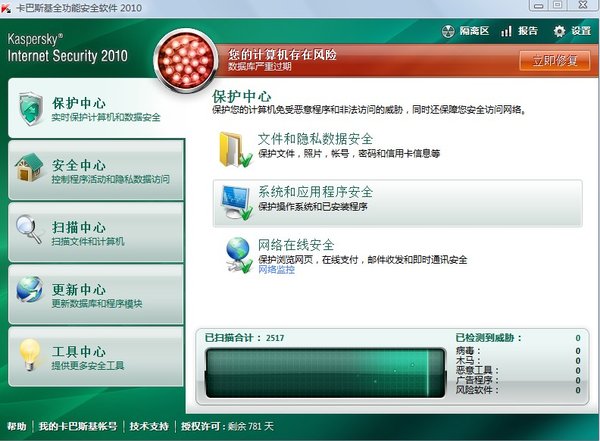Viewport: 600px width, 441px height.
Task: Click the settings (设置) gear icon
Action: pyautogui.click(x=559, y=31)
